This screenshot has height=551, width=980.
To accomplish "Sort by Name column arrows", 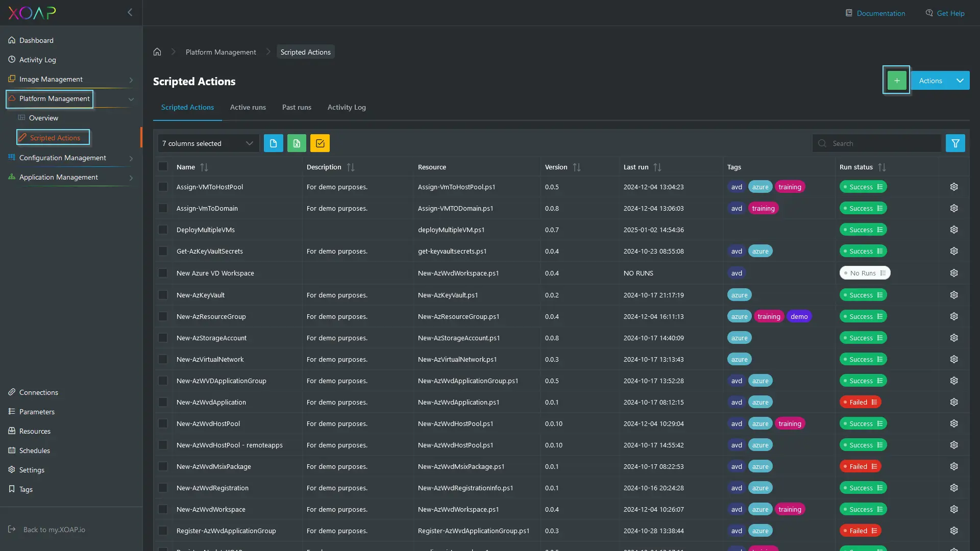I will pos(204,167).
